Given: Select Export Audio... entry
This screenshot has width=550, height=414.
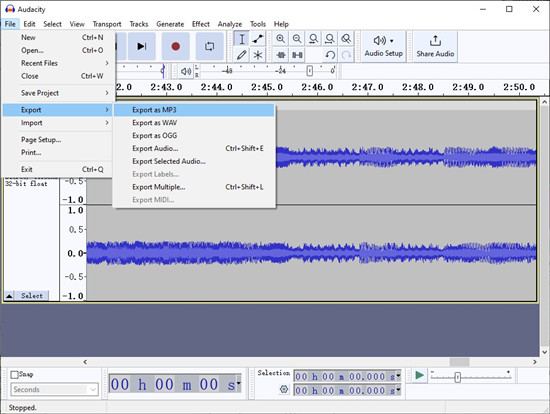Looking at the screenshot, I should 194,148.
